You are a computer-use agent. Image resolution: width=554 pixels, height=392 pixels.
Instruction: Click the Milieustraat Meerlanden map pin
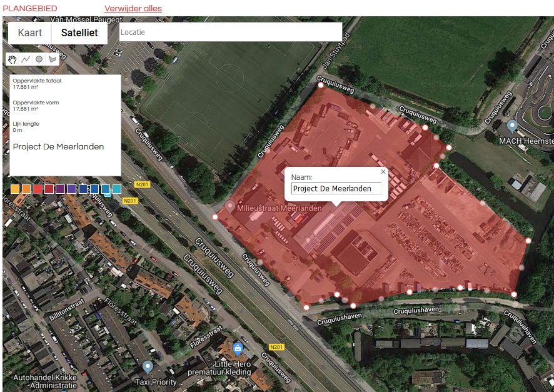[x=230, y=206]
